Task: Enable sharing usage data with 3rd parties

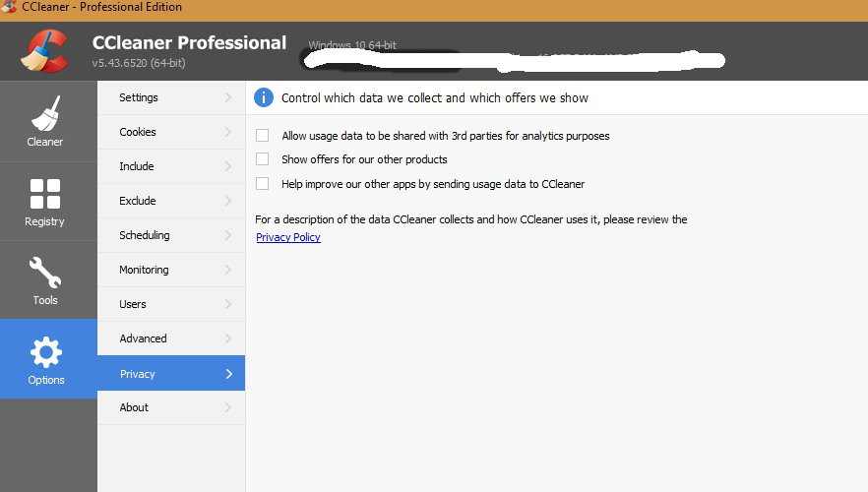Action: pyautogui.click(x=262, y=136)
